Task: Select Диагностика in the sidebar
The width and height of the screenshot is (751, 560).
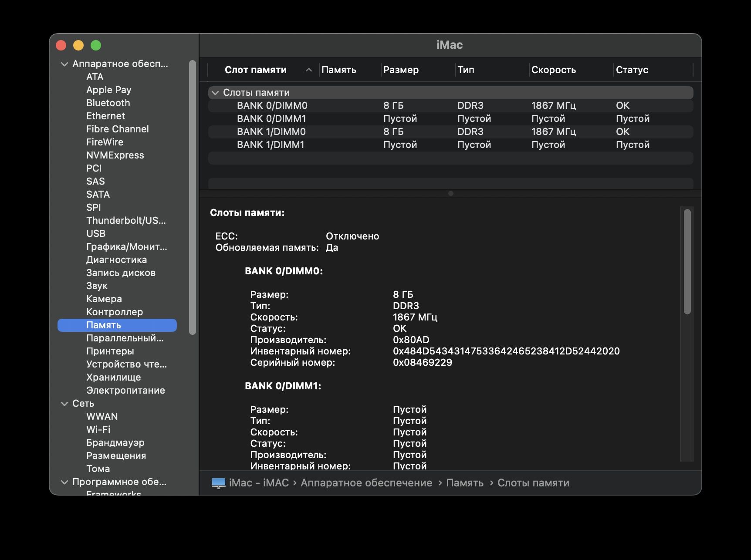Action: click(x=117, y=260)
